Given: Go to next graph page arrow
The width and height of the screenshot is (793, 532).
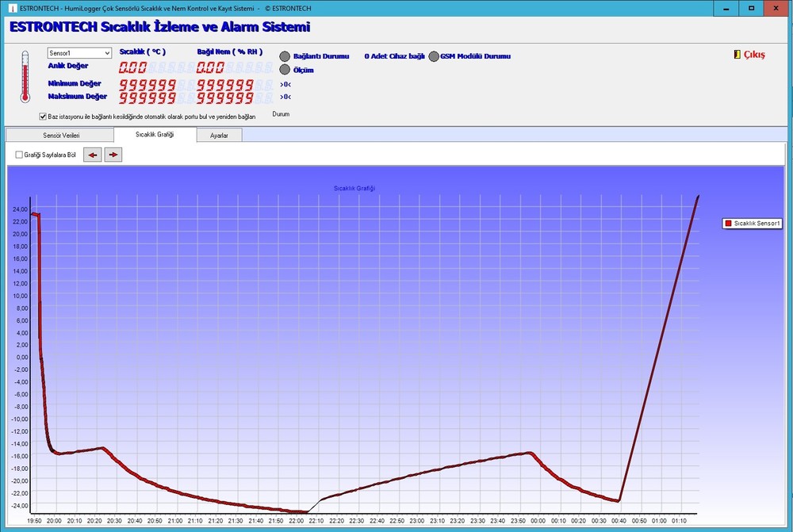Looking at the screenshot, I should click(x=113, y=155).
